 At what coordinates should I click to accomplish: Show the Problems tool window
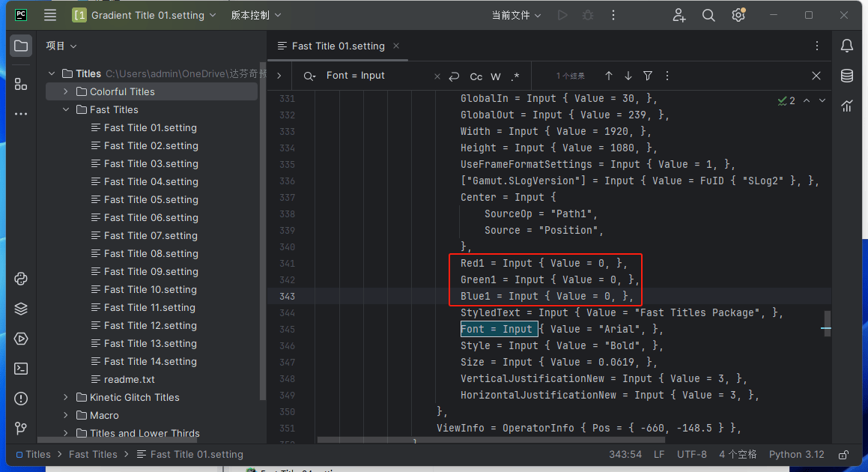pos(21,399)
